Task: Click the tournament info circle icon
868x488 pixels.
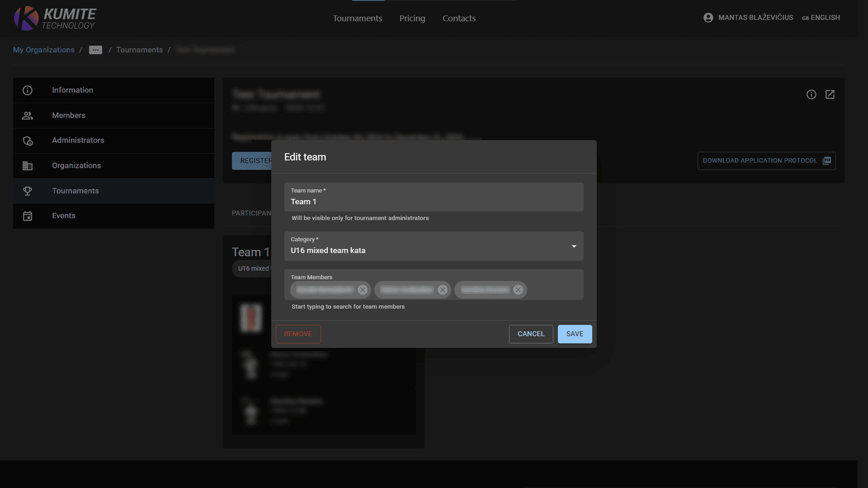Action: tap(811, 94)
